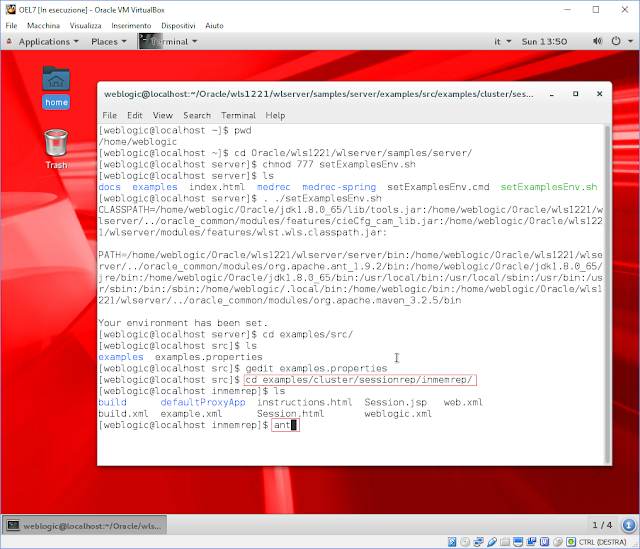
Task: Open the home folder desktop icon
Action: click(56, 87)
